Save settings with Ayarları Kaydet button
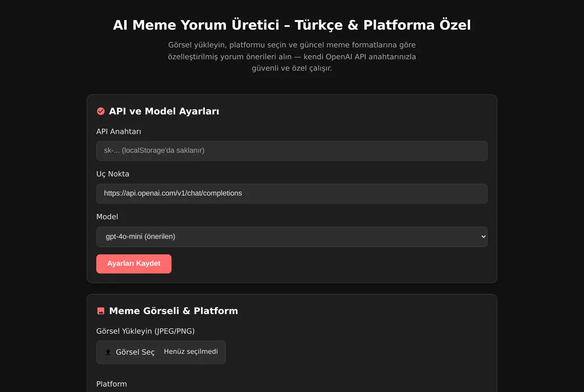 point(134,264)
